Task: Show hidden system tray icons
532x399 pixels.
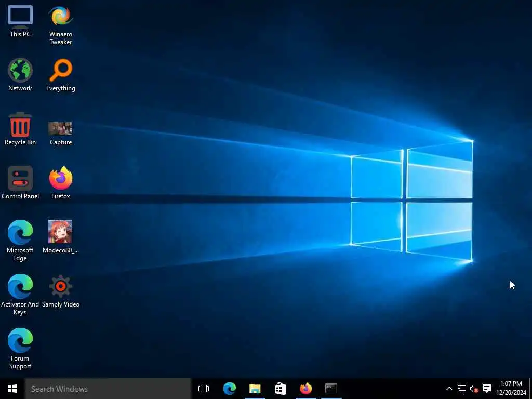Action: coord(449,389)
